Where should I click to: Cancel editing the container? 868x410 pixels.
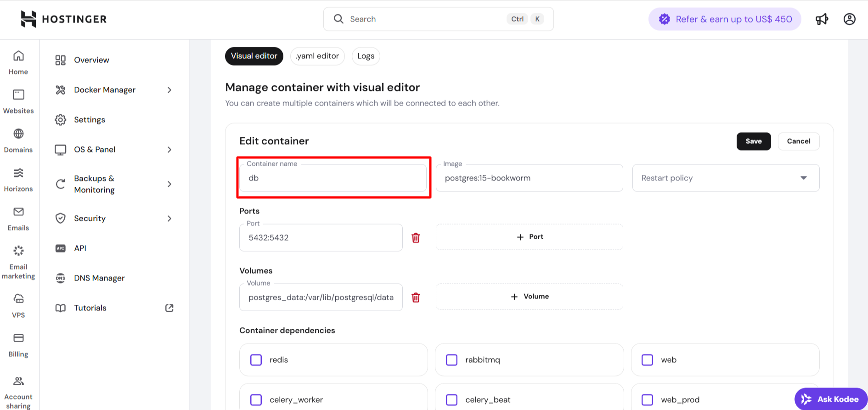[799, 141]
